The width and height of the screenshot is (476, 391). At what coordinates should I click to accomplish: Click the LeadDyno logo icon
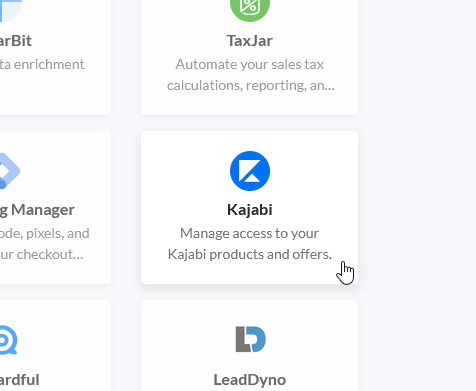250,339
